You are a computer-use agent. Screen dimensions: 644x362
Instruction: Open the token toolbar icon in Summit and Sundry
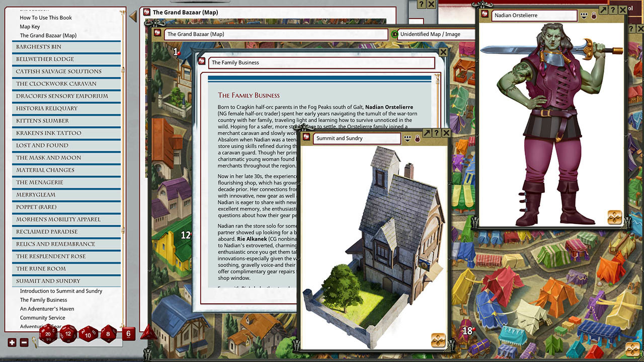438,340
